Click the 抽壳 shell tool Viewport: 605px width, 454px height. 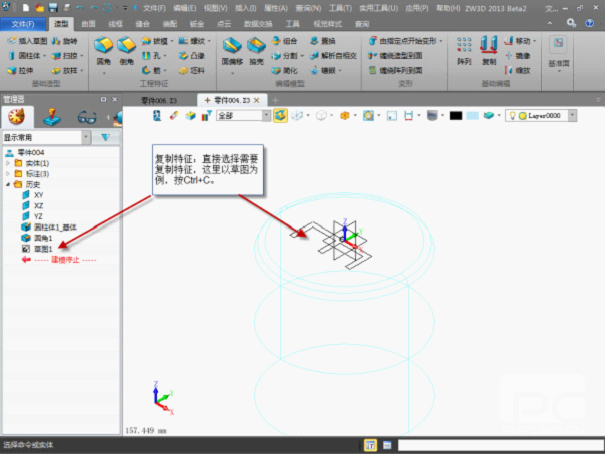click(x=256, y=51)
